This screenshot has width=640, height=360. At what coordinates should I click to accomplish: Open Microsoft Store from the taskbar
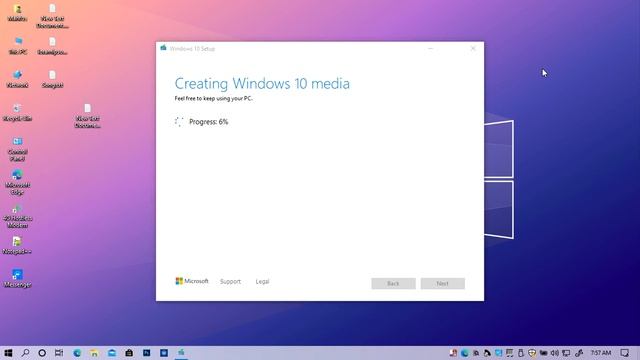pyautogui.click(x=129, y=353)
